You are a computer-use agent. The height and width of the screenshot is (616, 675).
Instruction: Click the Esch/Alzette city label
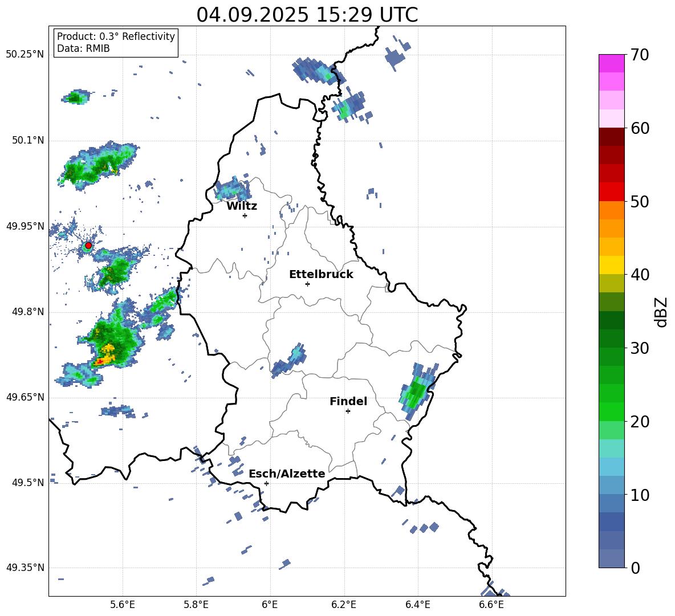(287, 474)
